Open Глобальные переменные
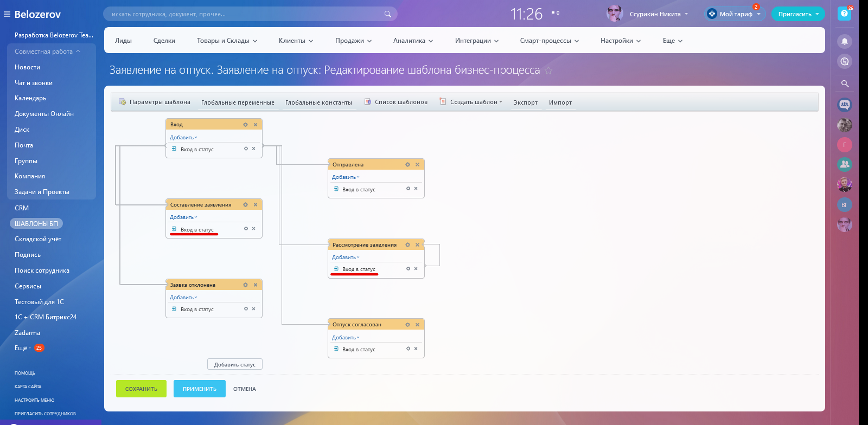 tap(238, 102)
